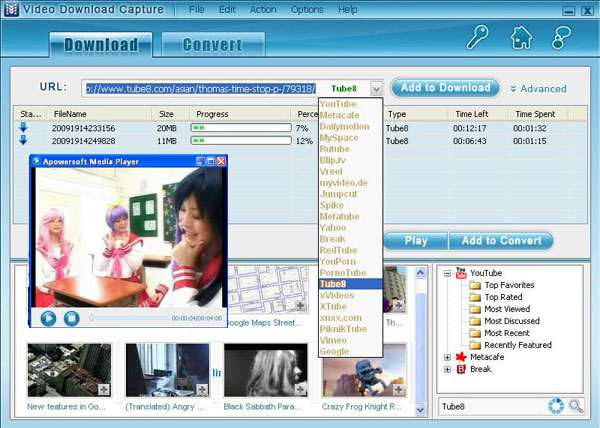Screen dimensions: 600x428
Task: Click the Break site icon
Action: (x=461, y=369)
